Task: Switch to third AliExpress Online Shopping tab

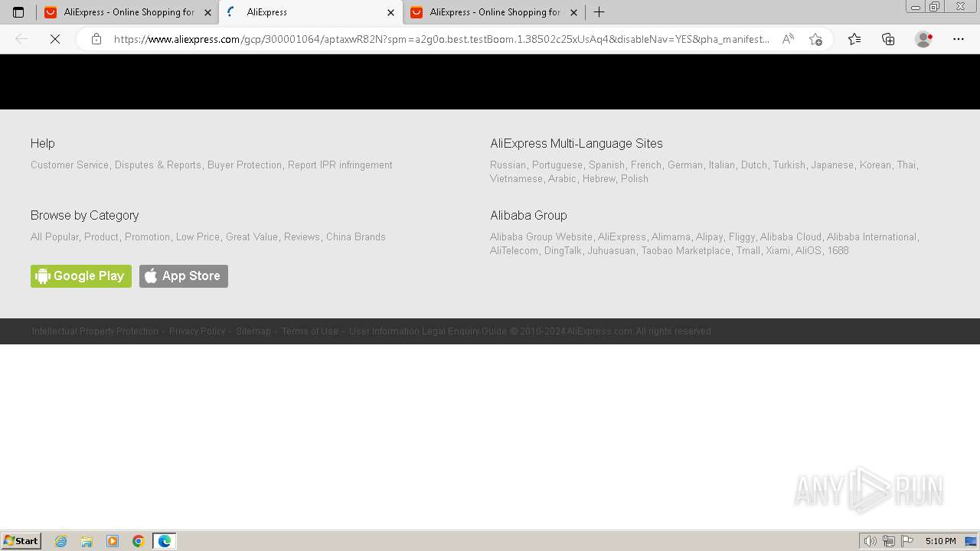Action: [x=493, y=12]
